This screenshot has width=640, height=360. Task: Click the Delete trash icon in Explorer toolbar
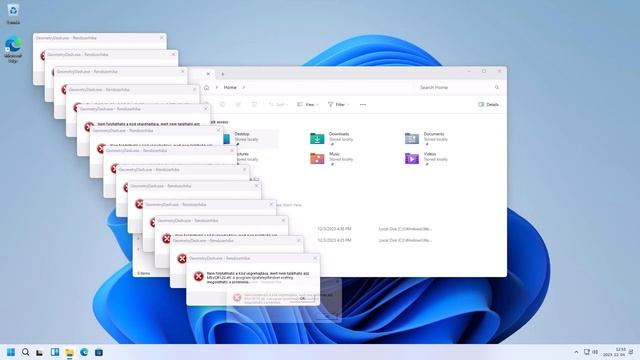point(254,104)
